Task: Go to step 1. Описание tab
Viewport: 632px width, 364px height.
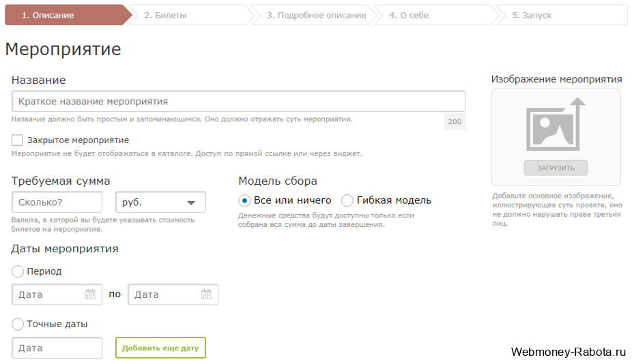Action: coord(68,15)
